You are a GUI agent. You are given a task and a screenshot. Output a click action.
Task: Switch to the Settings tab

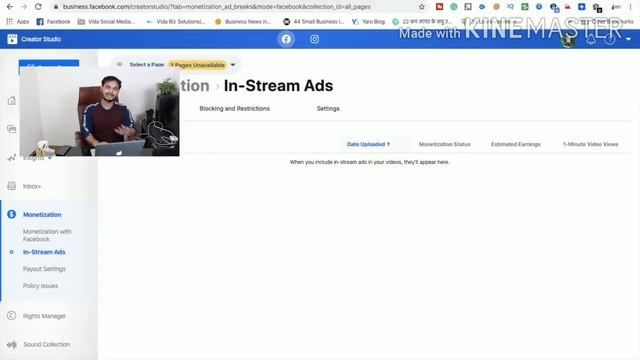tap(328, 109)
